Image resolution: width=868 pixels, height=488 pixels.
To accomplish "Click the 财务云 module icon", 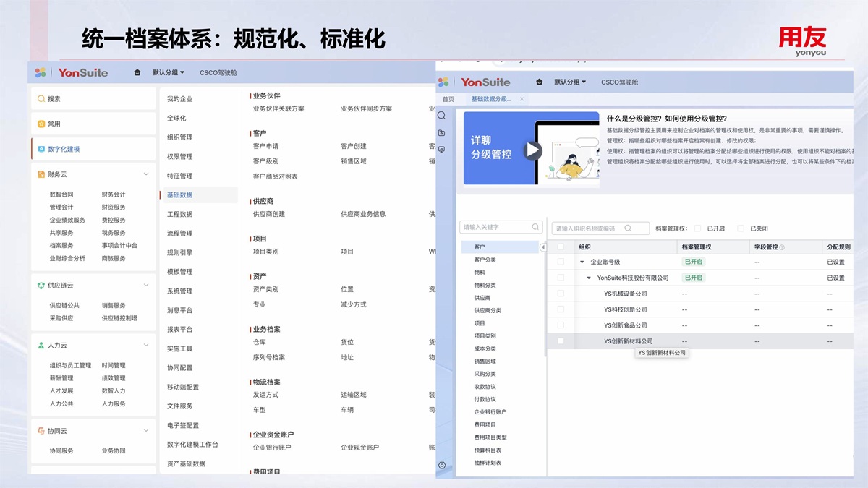I will [x=41, y=174].
